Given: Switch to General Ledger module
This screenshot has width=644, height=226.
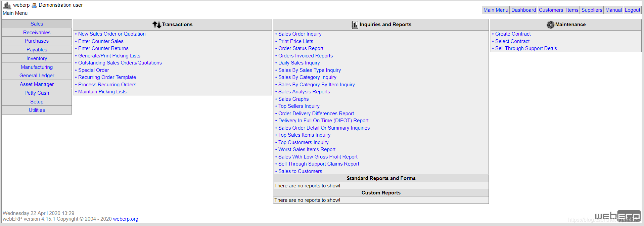Looking at the screenshot, I should [x=37, y=76].
